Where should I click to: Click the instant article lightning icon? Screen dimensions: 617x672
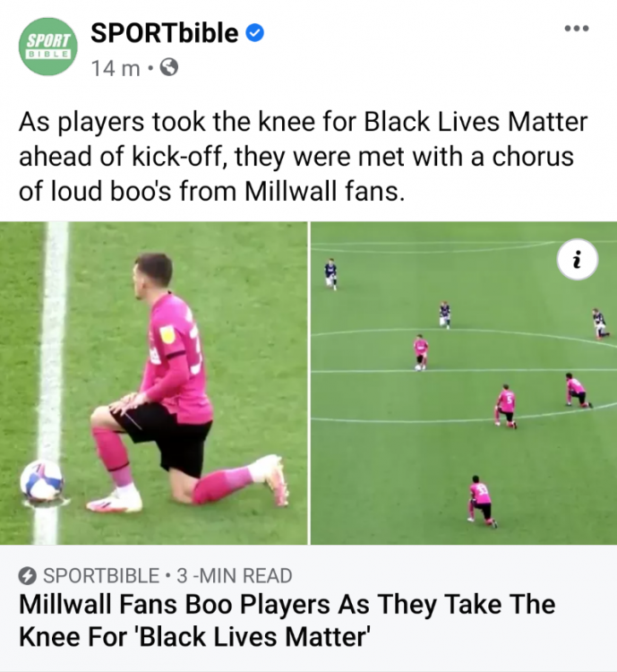[x=27, y=575]
